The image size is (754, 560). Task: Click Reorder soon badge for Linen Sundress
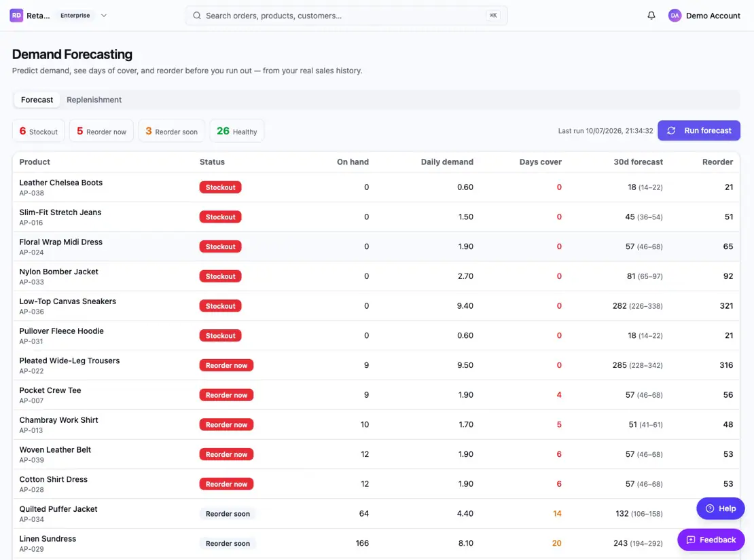pos(228,544)
